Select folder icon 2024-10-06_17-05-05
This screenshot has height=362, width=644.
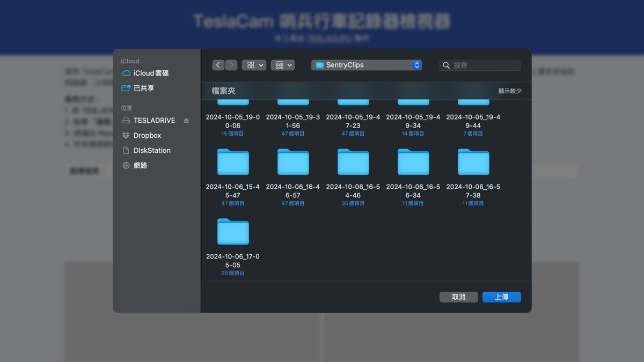(x=233, y=232)
